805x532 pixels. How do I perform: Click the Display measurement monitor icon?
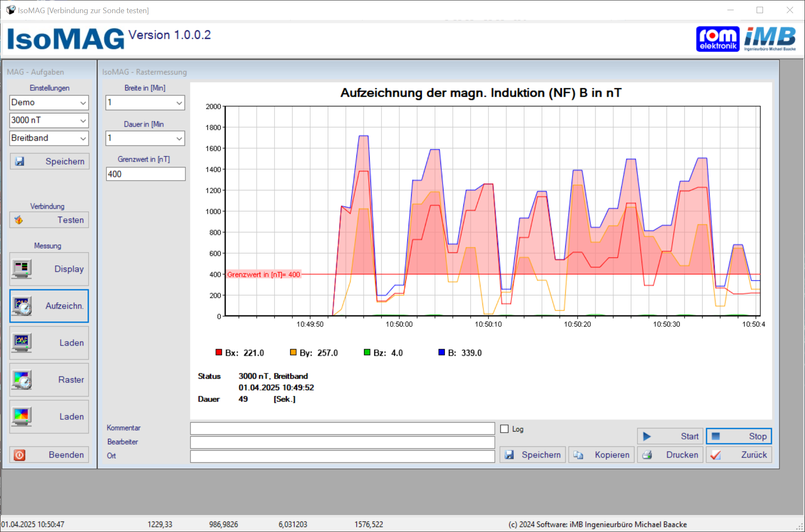point(22,269)
